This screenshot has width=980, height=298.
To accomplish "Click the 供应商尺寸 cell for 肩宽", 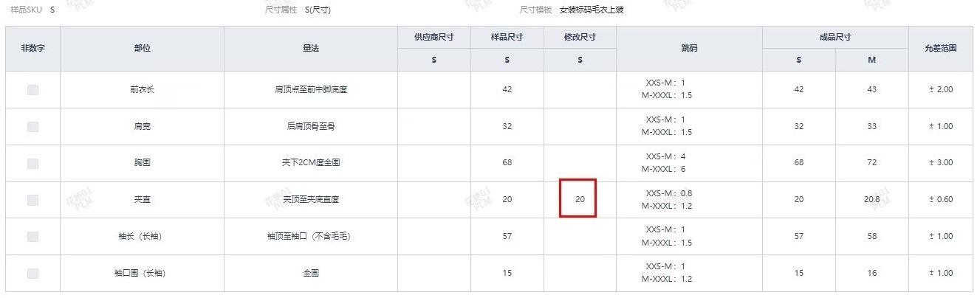I will (x=434, y=127).
